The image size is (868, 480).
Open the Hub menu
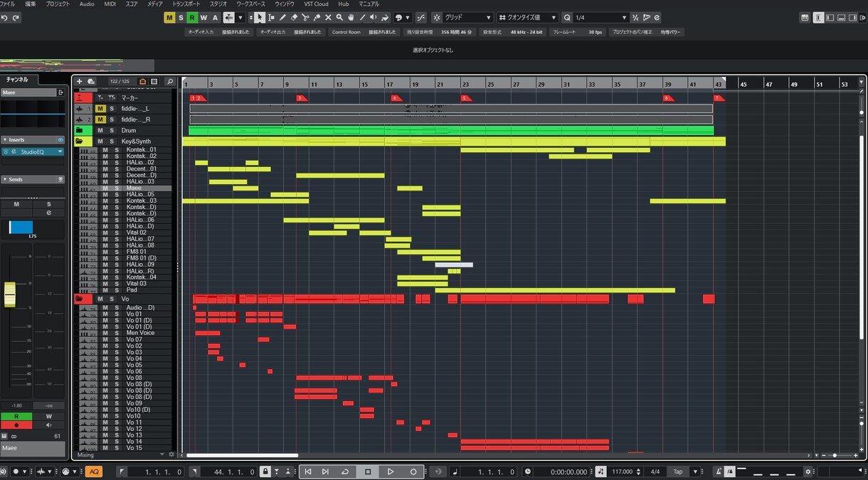pyautogui.click(x=343, y=4)
